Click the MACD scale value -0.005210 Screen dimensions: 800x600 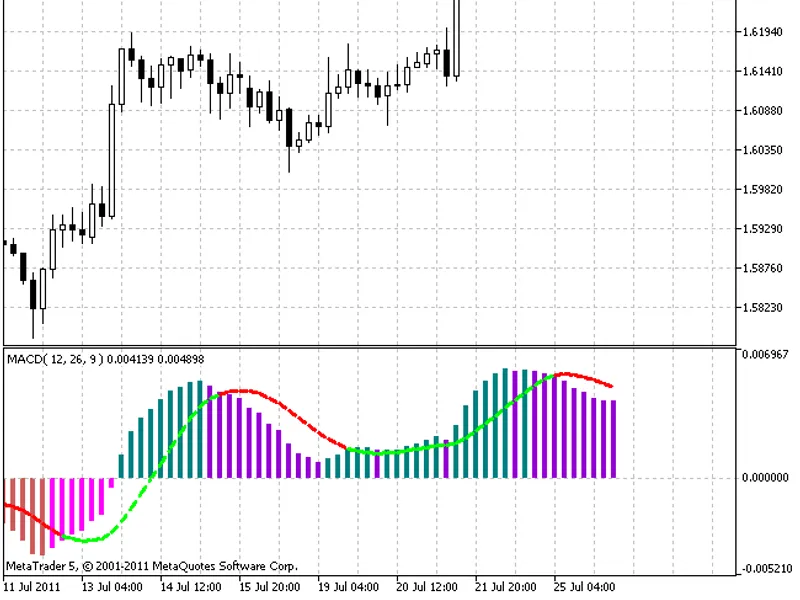pos(765,568)
